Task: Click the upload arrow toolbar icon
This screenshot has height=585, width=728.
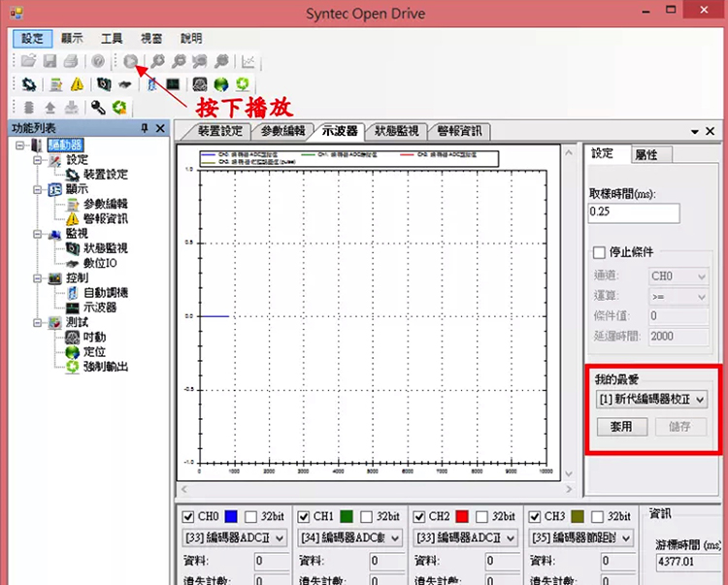Action: [50, 108]
